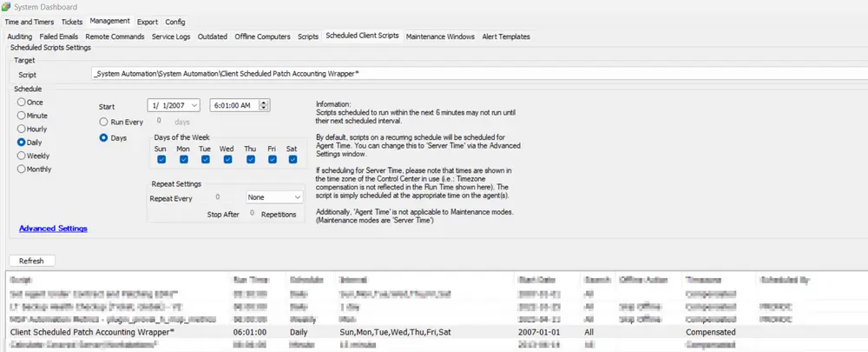This screenshot has width=868, height=352.
Task: Click the Stop After repetitions field
Action: tap(252, 214)
